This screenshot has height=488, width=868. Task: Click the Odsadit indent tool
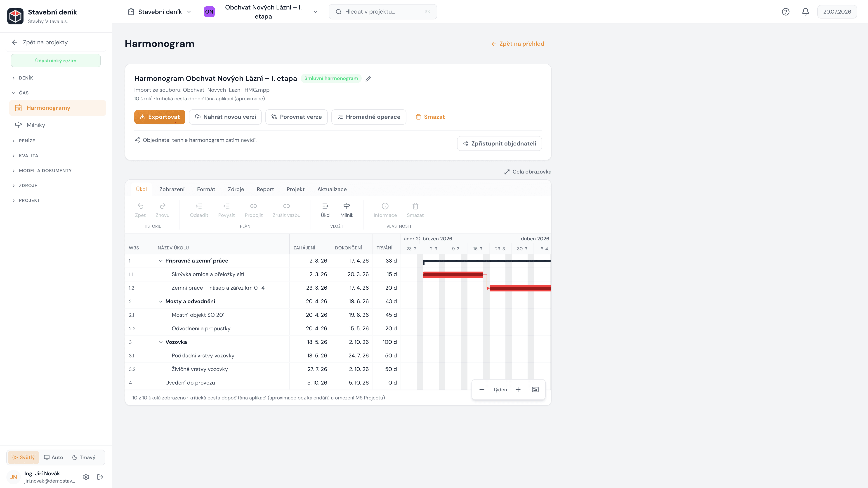[x=199, y=210]
